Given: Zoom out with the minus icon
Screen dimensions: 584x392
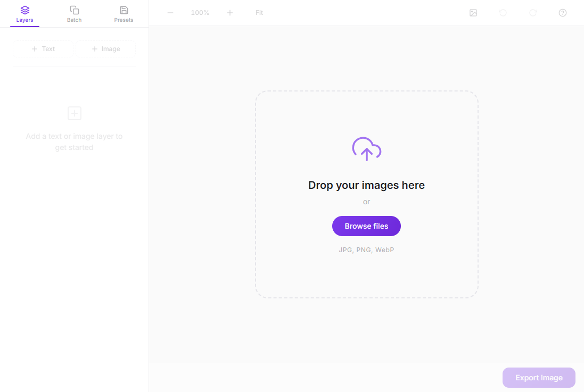Looking at the screenshot, I should (170, 13).
